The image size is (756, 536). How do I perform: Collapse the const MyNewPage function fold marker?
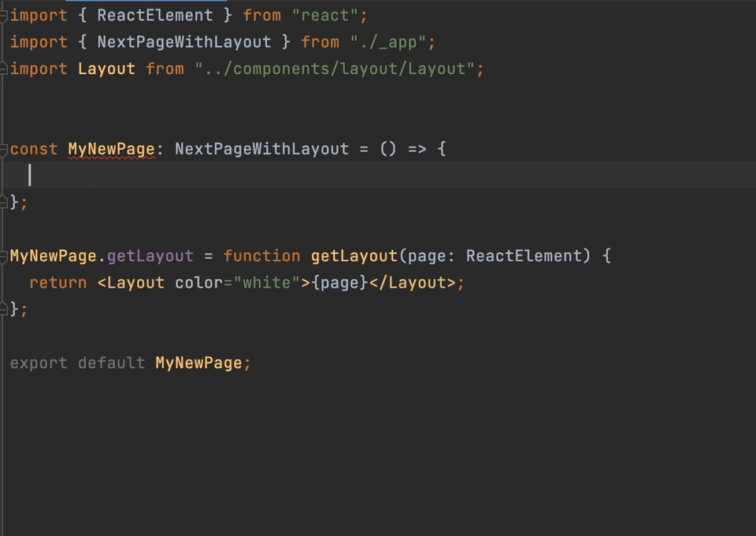[3, 150]
